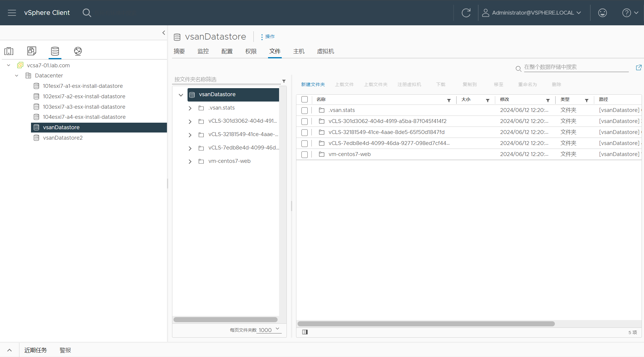This screenshot has height=357, width=644.
Task: Switch to Hosts and Clusters inventory view
Action: 9,51
